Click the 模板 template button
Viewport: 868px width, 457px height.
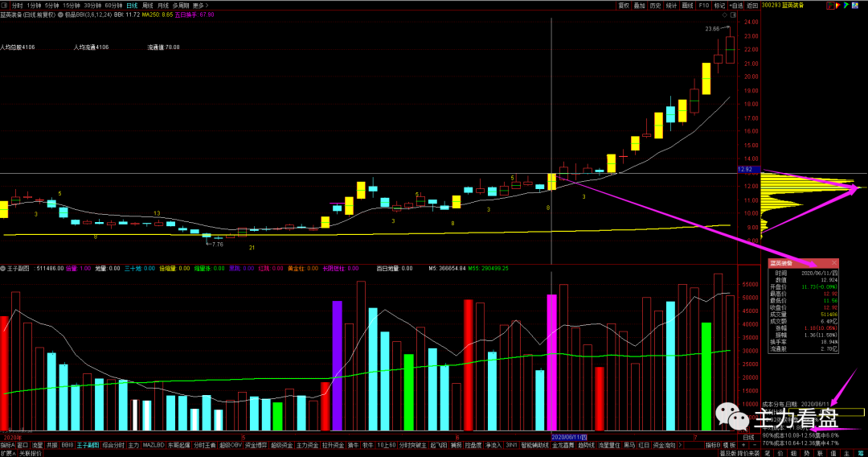729,446
